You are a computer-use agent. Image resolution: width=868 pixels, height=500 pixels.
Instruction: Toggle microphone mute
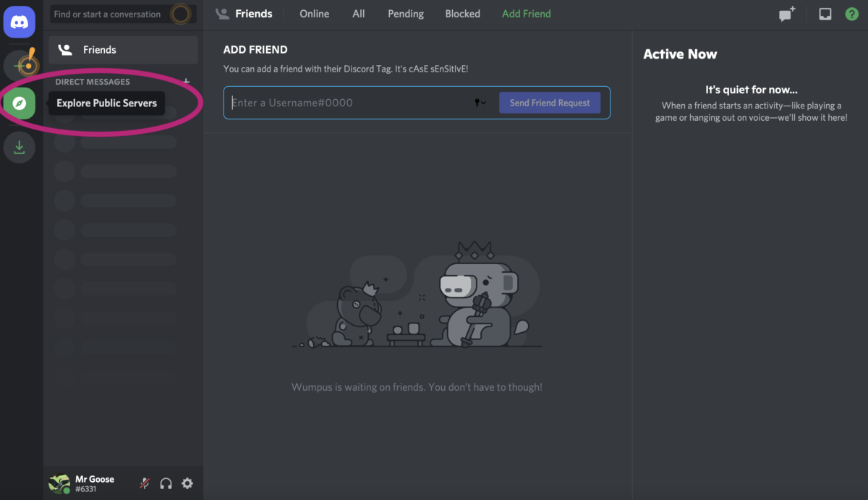[x=145, y=483]
